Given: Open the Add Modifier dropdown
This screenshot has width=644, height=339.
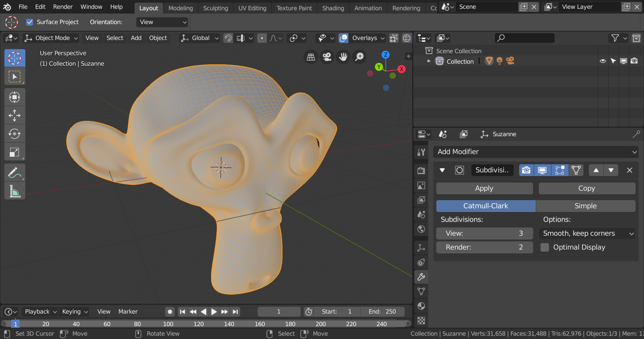Looking at the screenshot, I should [x=536, y=152].
